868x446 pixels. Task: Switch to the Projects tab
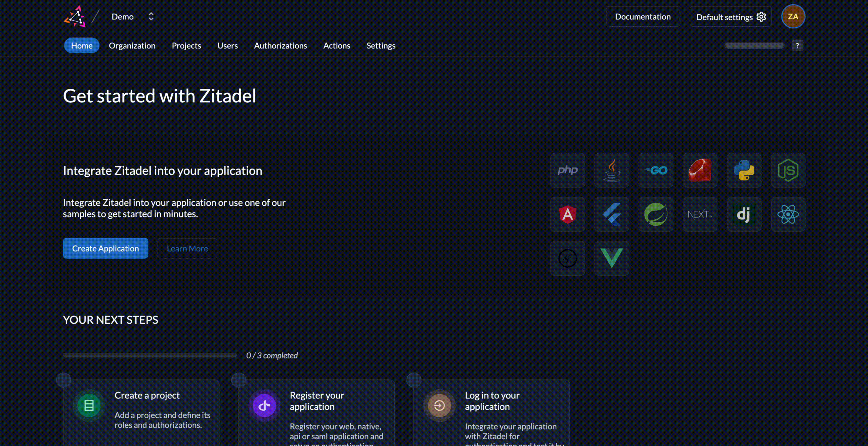[x=186, y=46]
